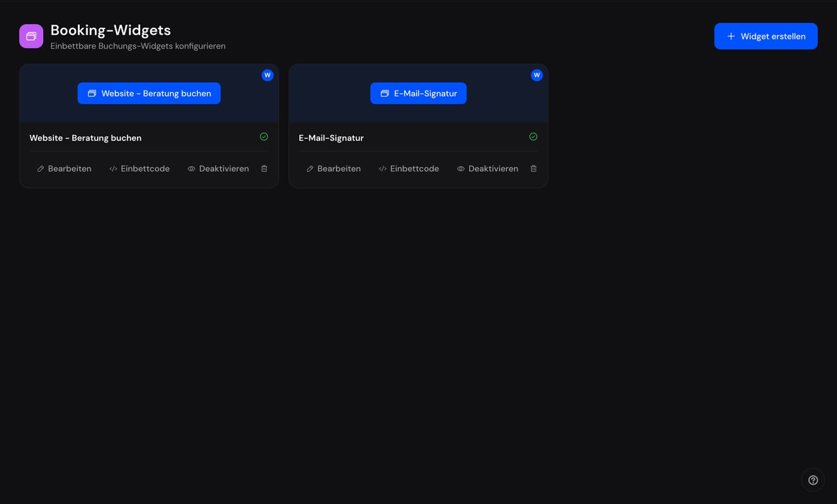Image resolution: width=837 pixels, height=504 pixels.
Task: Delete the Website - Beratung buchen widget
Action: click(264, 169)
